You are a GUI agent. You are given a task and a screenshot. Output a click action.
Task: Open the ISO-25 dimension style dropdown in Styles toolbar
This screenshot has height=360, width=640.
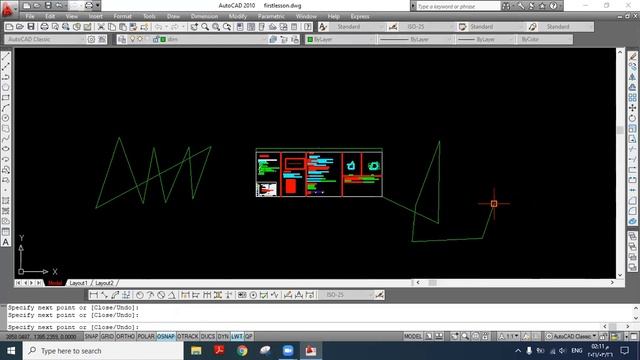coord(427,27)
